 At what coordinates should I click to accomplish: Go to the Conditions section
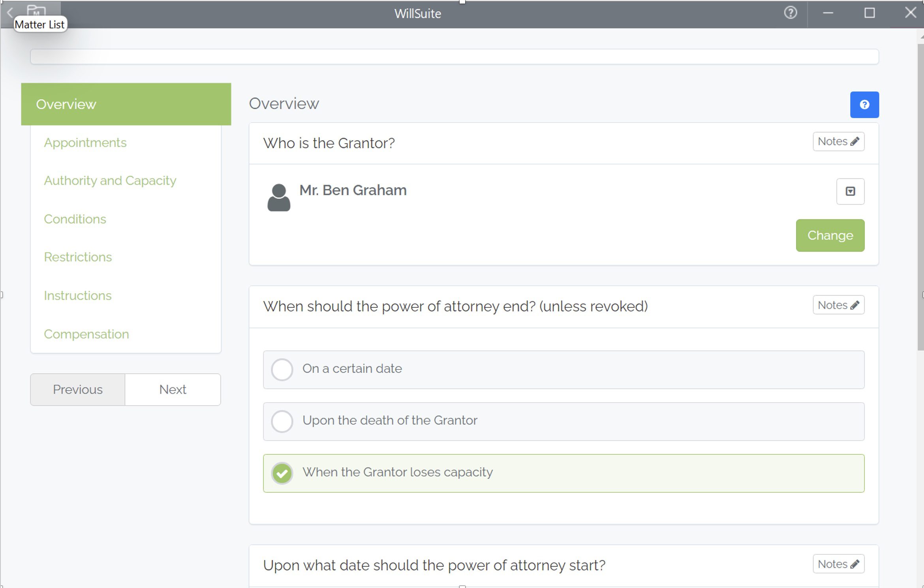[x=75, y=219]
